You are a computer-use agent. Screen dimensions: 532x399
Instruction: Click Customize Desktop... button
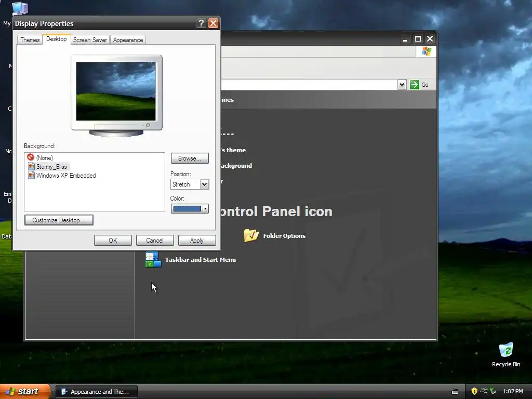coord(59,220)
